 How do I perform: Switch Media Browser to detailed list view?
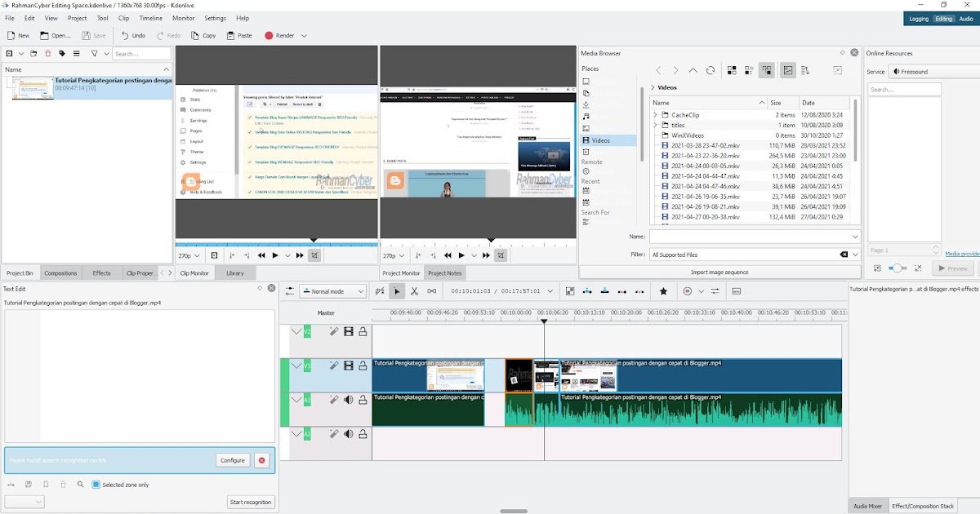tap(748, 71)
